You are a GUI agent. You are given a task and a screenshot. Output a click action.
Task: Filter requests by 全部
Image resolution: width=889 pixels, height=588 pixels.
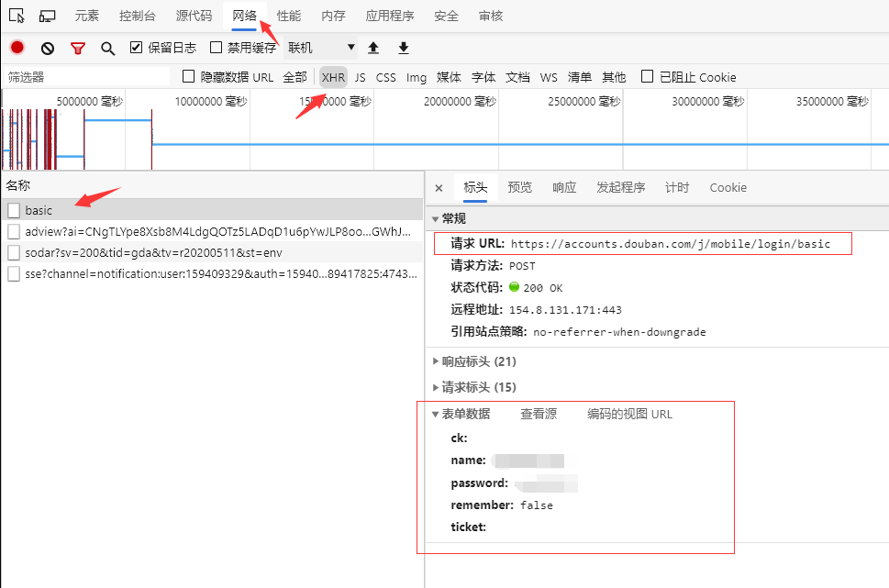[294, 77]
